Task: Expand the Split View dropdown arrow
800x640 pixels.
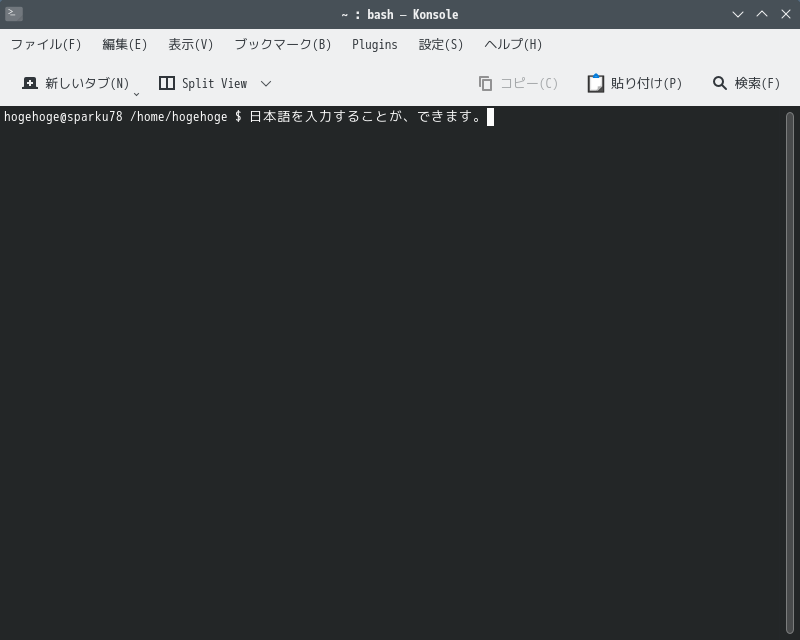Action: click(x=264, y=84)
